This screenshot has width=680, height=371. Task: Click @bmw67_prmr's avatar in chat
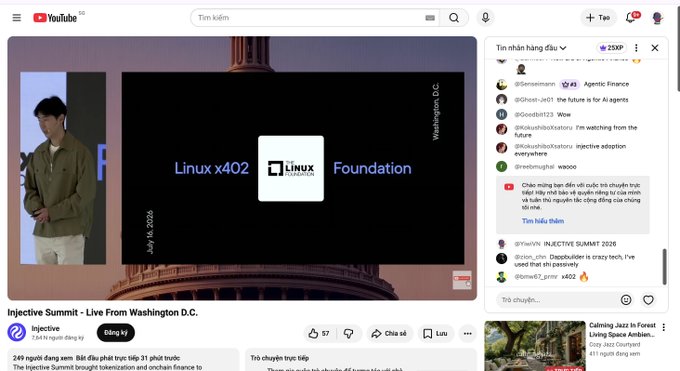502,277
